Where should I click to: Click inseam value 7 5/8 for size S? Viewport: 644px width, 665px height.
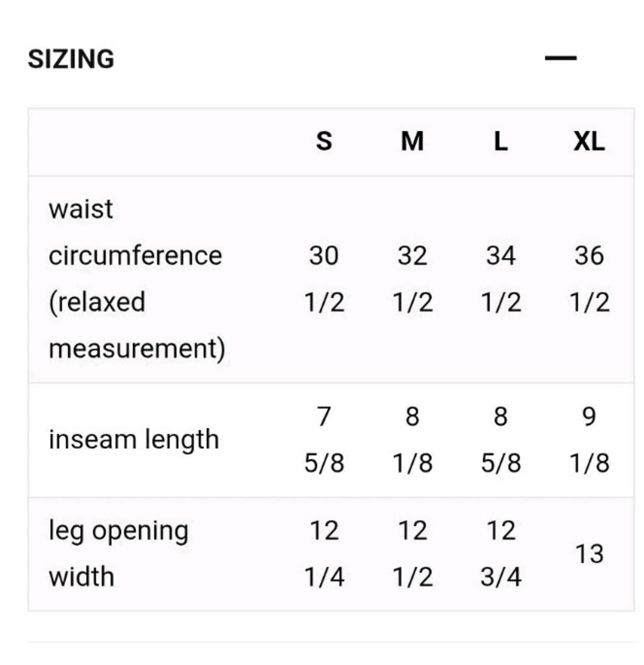click(324, 439)
